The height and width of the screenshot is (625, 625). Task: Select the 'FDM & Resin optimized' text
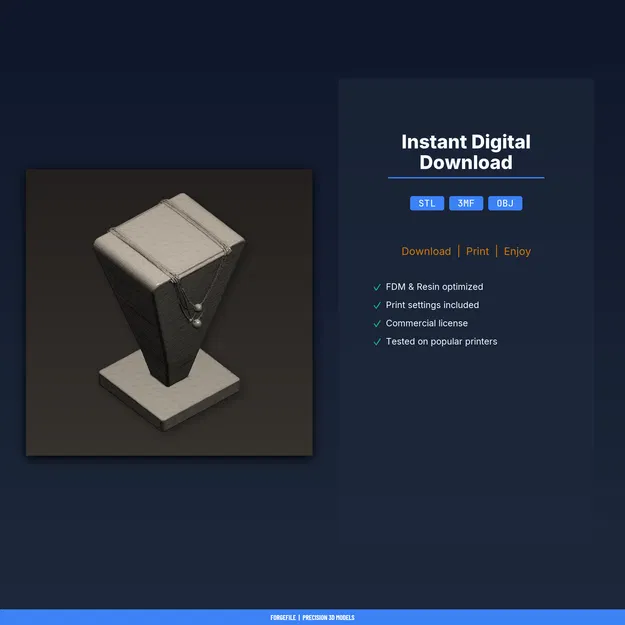point(434,287)
